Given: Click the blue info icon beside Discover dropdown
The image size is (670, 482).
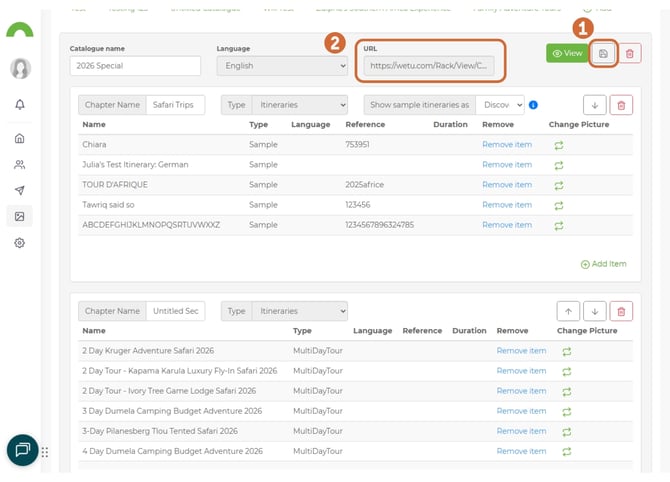Looking at the screenshot, I should [533, 105].
